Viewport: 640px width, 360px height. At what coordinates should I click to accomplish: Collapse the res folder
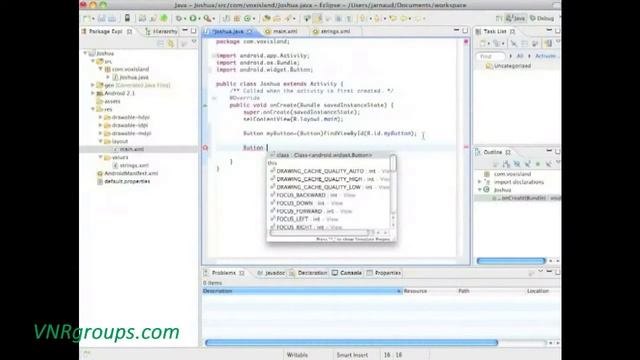coord(93,109)
